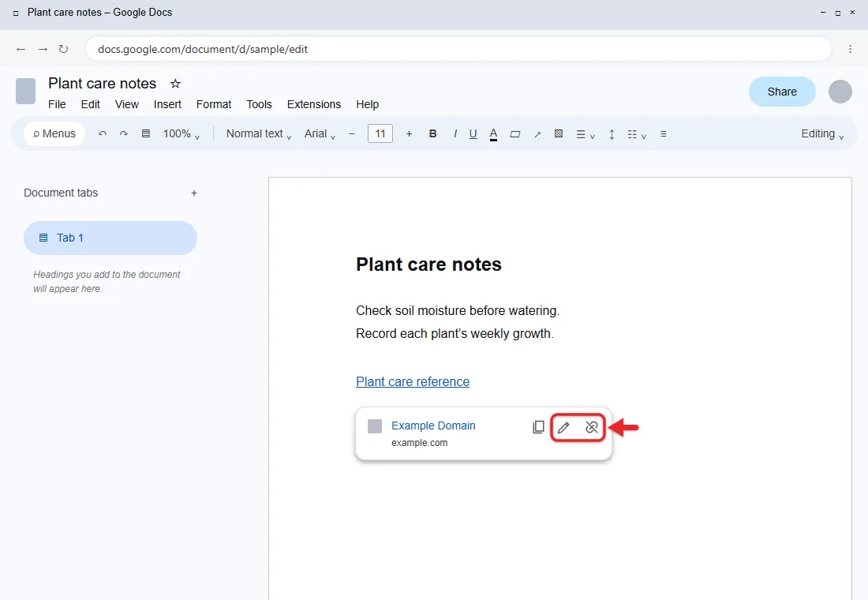The width and height of the screenshot is (868, 600).
Task: Click the insert link toolbar icon
Action: click(x=537, y=134)
